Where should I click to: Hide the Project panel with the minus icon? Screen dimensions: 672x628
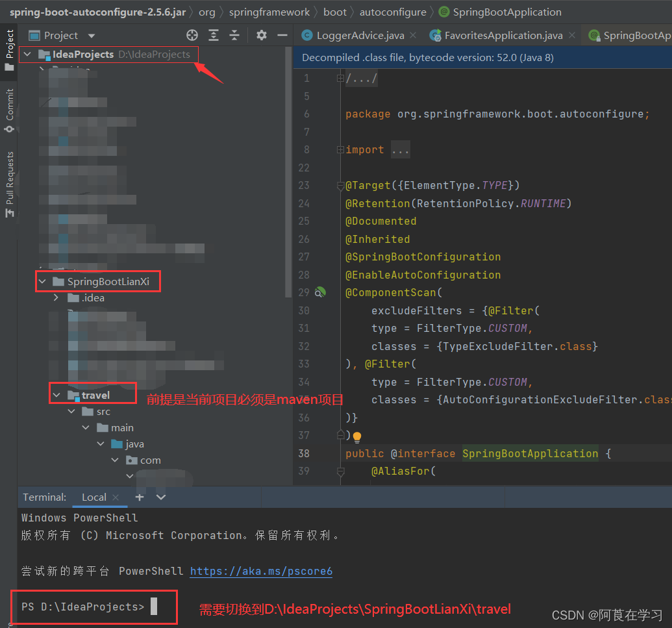click(x=282, y=35)
